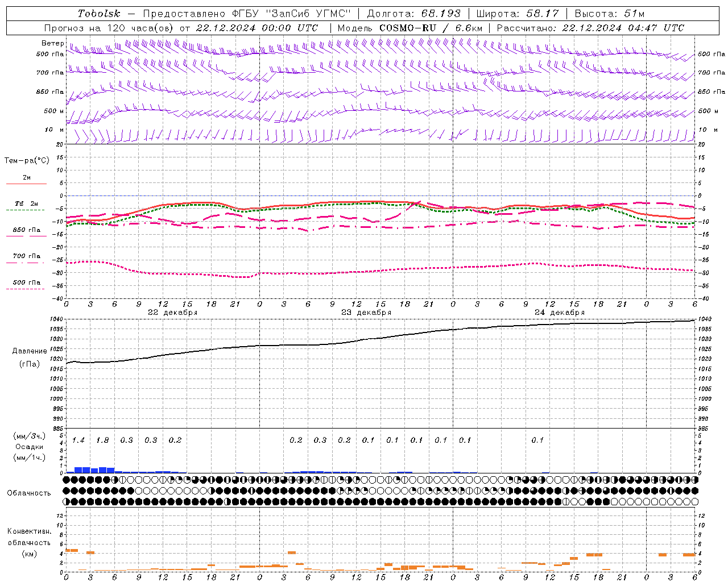Click the Давление pressure panel label
This screenshot has width=728, height=582.
30,351
